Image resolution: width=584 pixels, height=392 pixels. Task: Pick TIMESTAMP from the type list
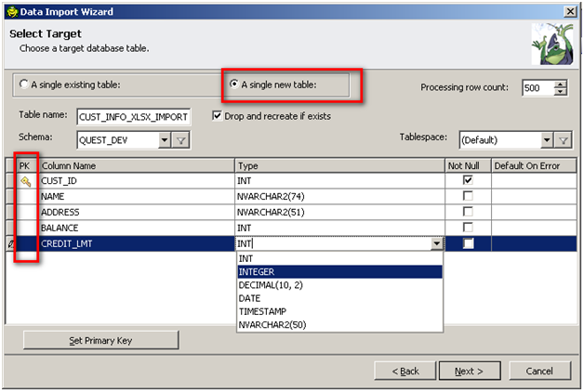264,311
